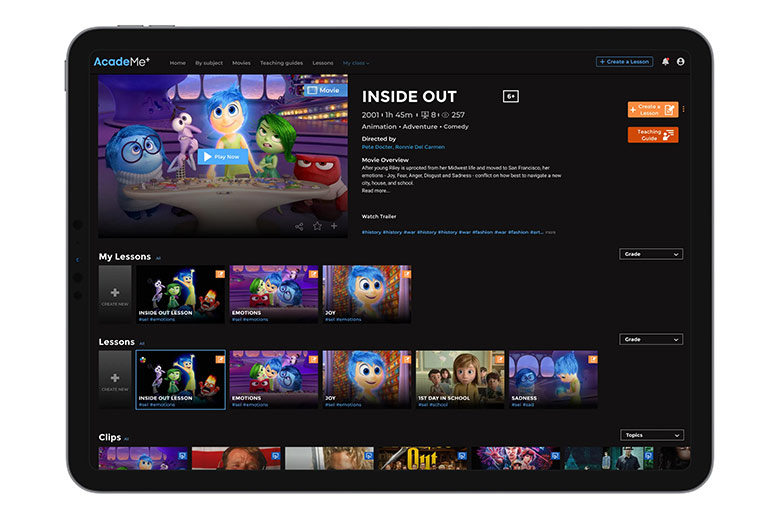Edit the Emotions lesson in Lessons row
Viewport: 780px width, 520px height.
coord(313,359)
